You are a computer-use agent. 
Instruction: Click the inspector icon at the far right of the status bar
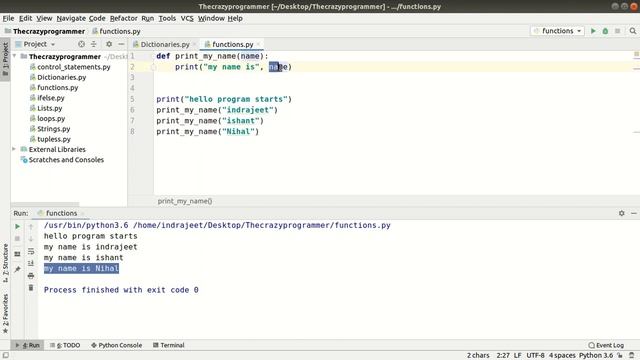[x=632, y=356]
